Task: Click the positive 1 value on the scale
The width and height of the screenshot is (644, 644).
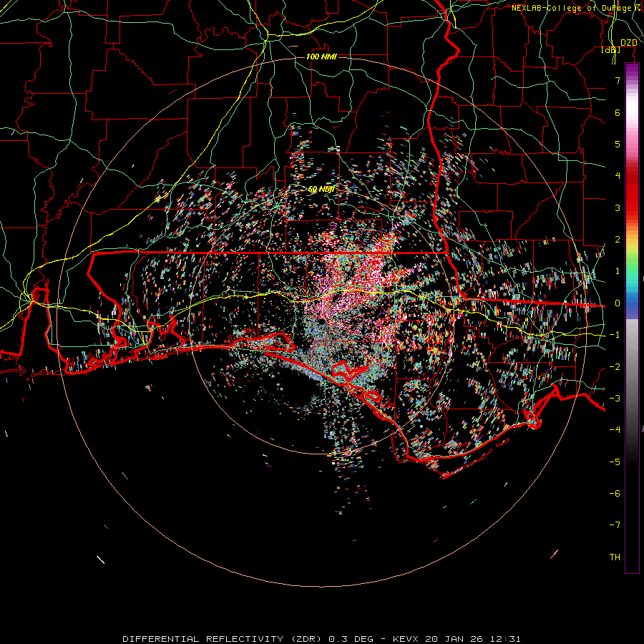Action: coord(618,271)
